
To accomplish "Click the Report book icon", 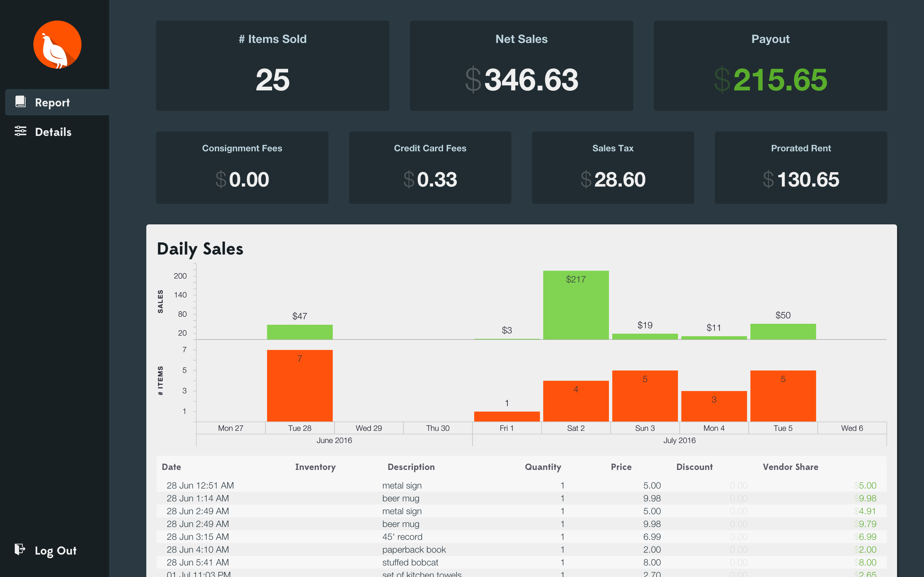I will click(x=20, y=102).
